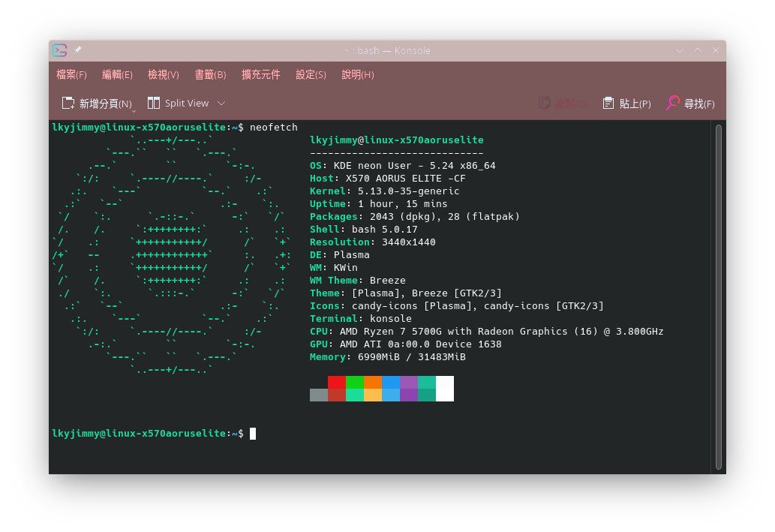Click the maximize chevron in title bar
775x532 pixels.
pos(698,50)
